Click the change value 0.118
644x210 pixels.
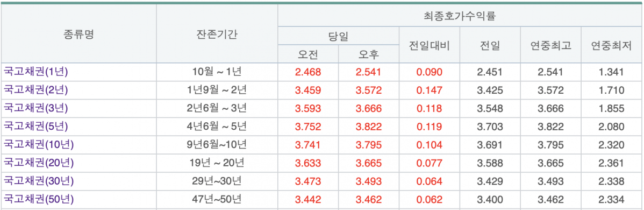(429, 109)
